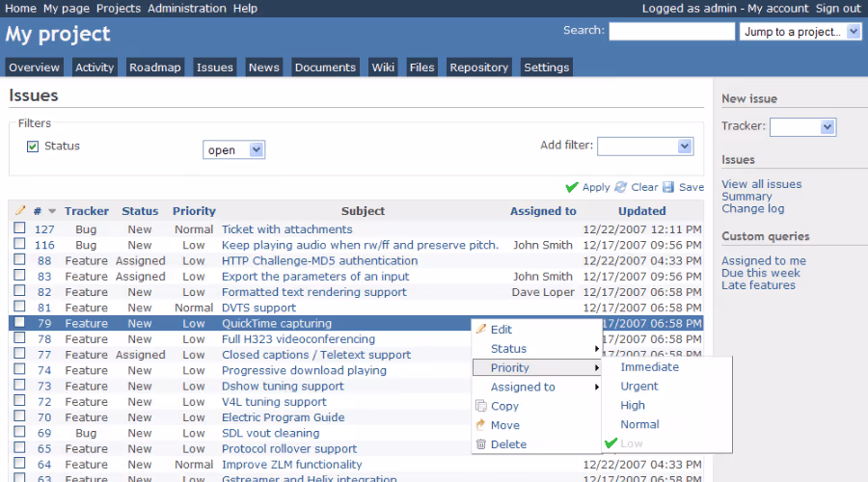Tick the checkbox for issue 82

[20, 290]
